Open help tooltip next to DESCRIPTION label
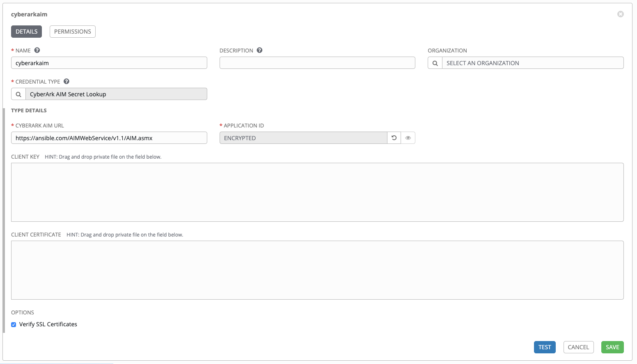637x364 pixels. click(x=259, y=50)
